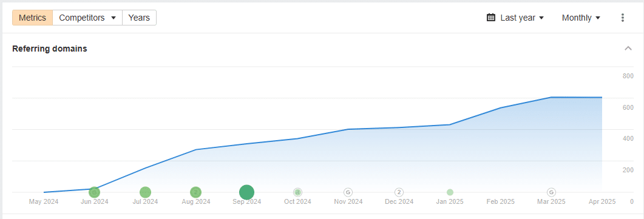The height and width of the screenshot is (219, 644).
Task: Click the 600 value on the y-axis
Action: pos(628,107)
